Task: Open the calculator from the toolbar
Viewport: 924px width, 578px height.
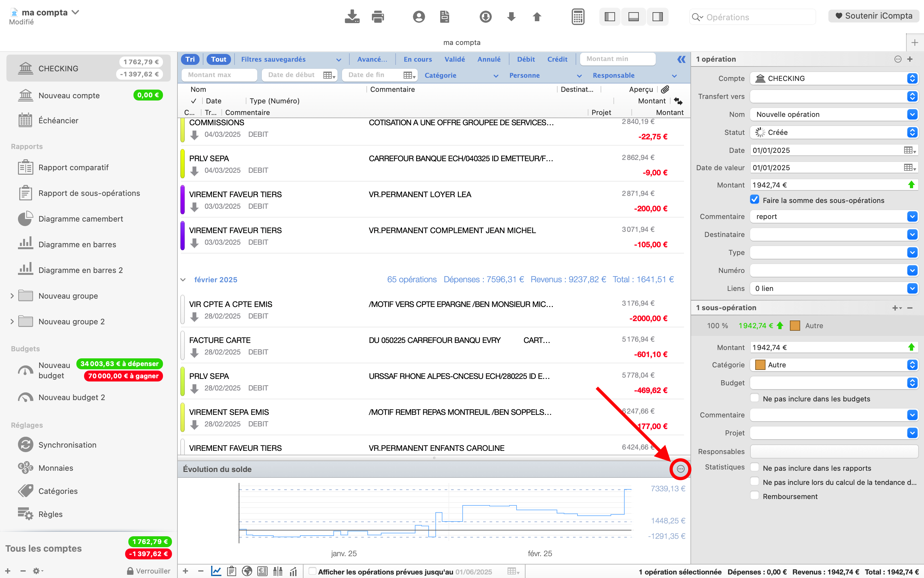Action: tap(578, 16)
